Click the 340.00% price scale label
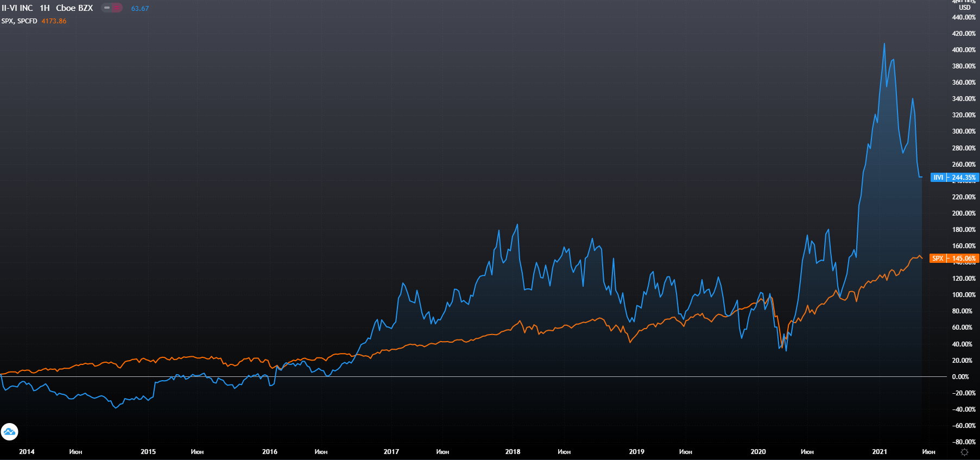The height and width of the screenshot is (460, 980). (964, 99)
